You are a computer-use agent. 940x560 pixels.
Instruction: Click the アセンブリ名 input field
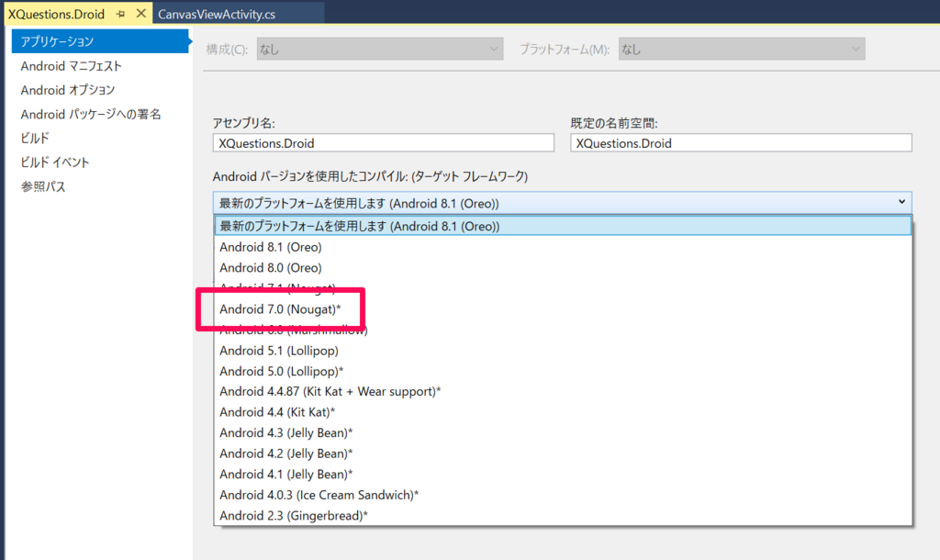[383, 142]
